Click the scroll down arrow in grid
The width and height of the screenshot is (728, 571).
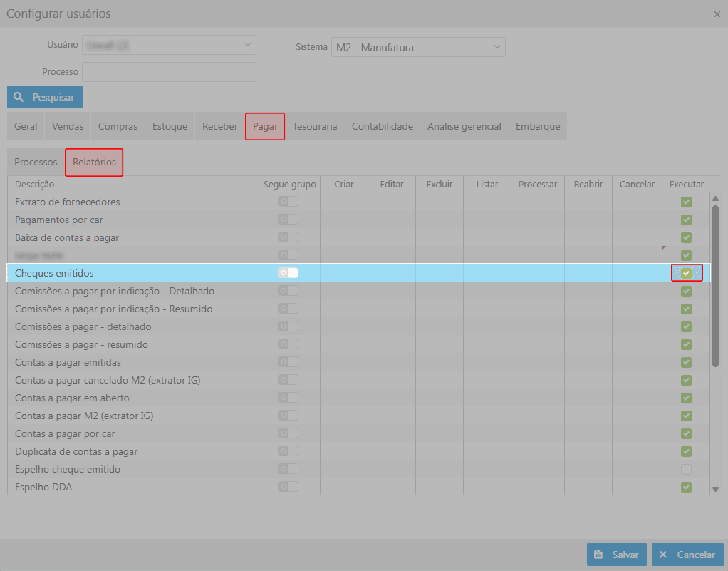(x=715, y=489)
